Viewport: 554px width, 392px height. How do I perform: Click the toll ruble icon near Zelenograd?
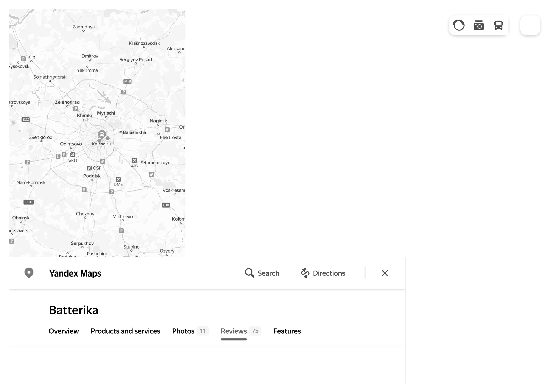[x=75, y=109]
